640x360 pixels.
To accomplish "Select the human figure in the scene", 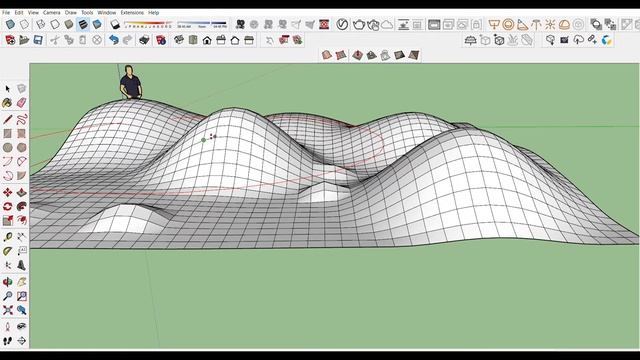I will [131, 82].
